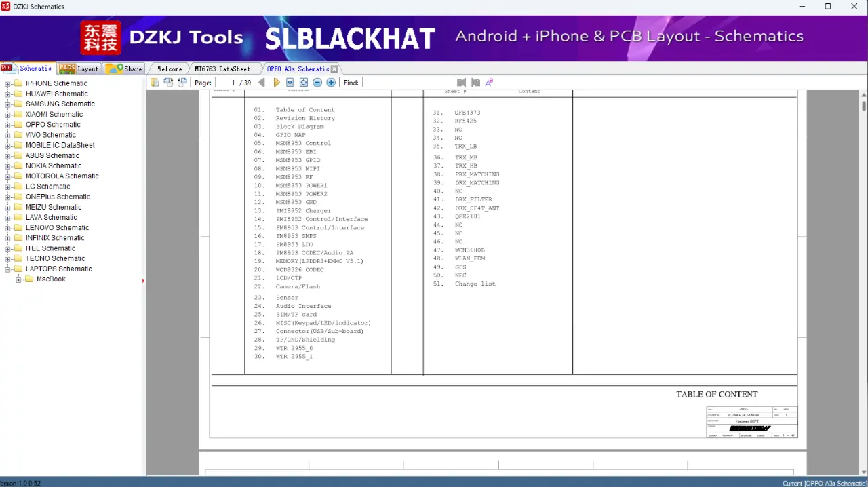Select NOKIA Schematic tree item
868x487 pixels.
tap(54, 165)
